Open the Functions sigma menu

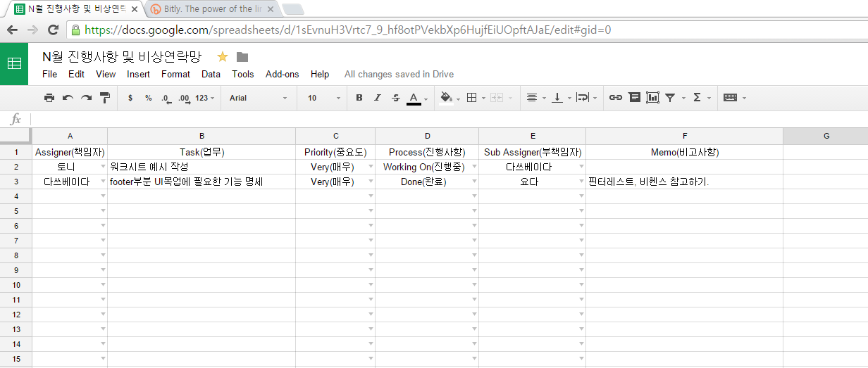pos(697,98)
